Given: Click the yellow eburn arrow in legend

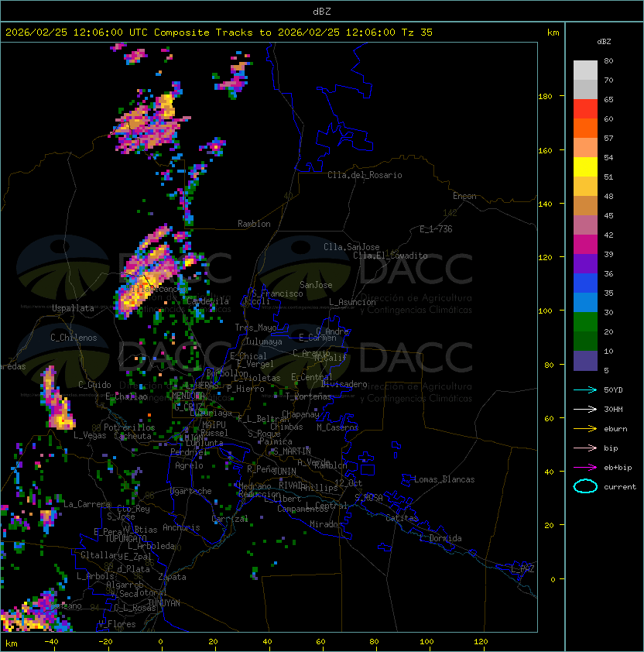Looking at the screenshot, I should tap(585, 429).
